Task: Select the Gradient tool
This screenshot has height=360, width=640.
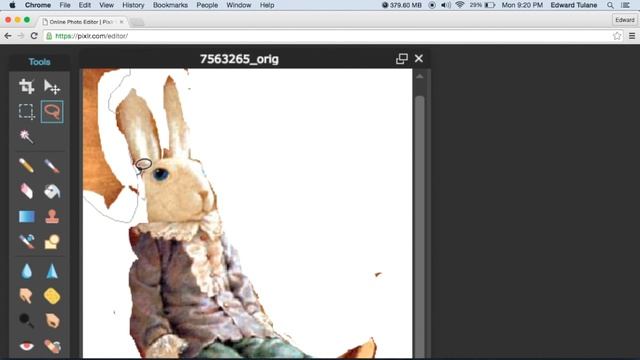Action: click(27, 216)
